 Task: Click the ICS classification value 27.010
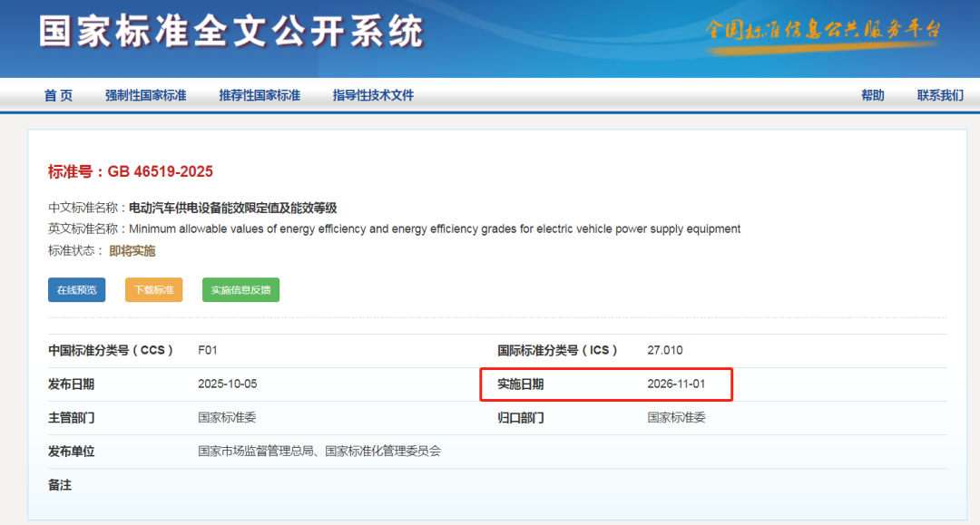pyautogui.click(x=665, y=350)
